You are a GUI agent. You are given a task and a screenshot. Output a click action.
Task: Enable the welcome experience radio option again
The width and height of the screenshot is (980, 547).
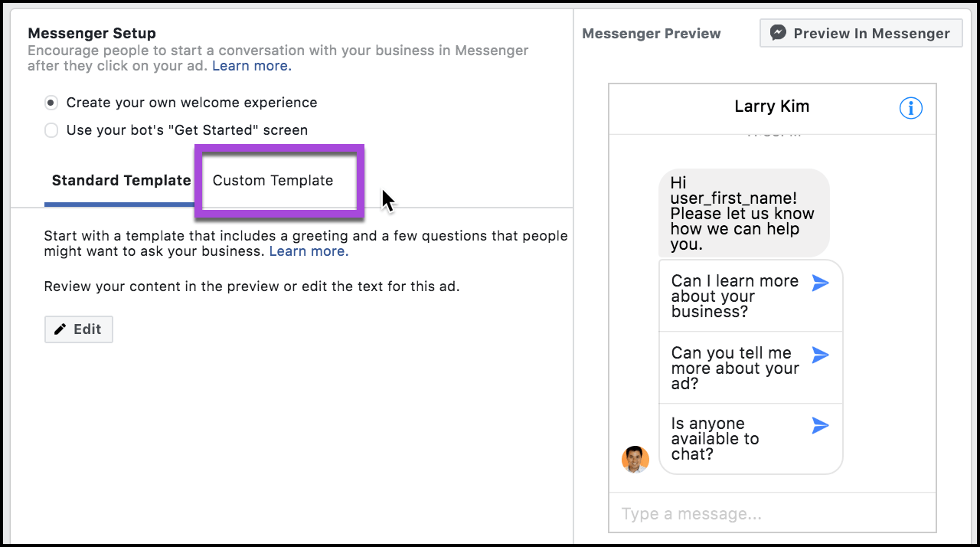coord(51,102)
